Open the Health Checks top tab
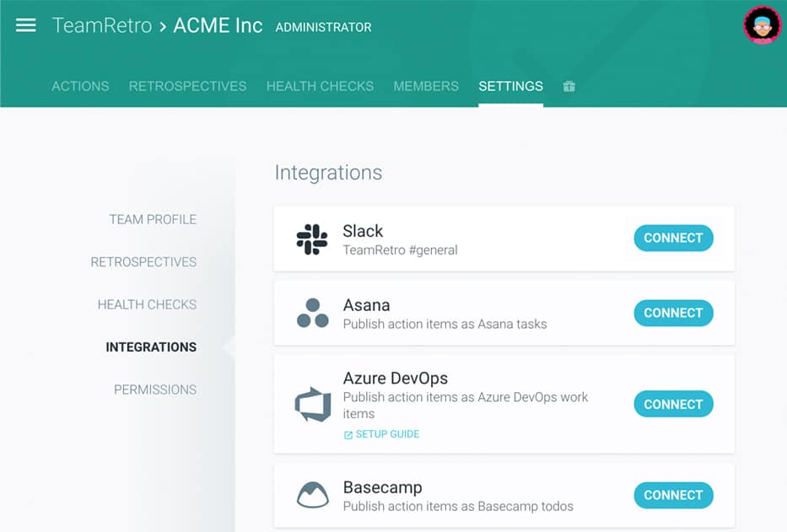 coord(320,86)
